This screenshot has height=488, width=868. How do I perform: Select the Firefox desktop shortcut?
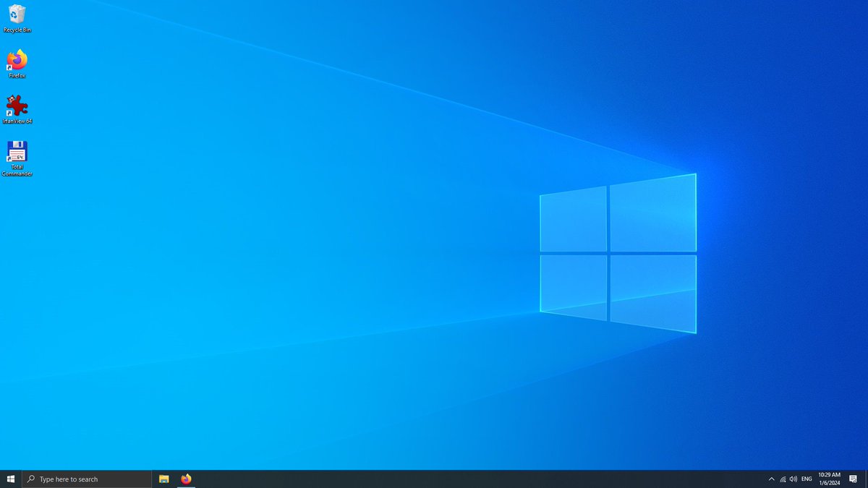(17, 64)
